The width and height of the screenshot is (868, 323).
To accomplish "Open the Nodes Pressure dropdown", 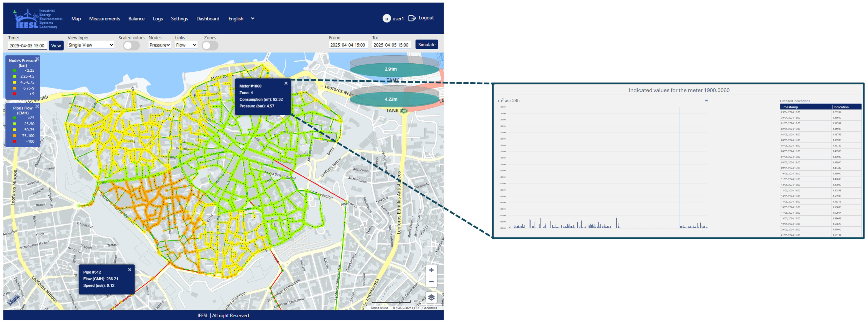I will (160, 45).
